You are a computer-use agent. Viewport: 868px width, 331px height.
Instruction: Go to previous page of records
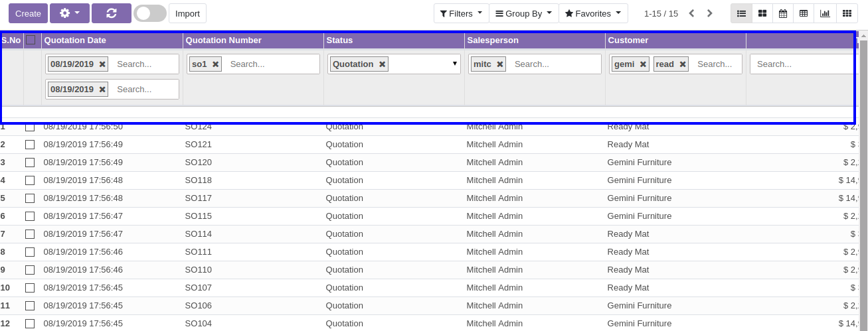pos(691,13)
